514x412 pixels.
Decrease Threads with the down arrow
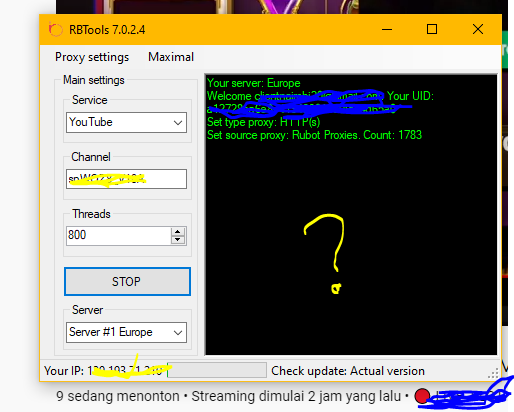[x=178, y=240]
